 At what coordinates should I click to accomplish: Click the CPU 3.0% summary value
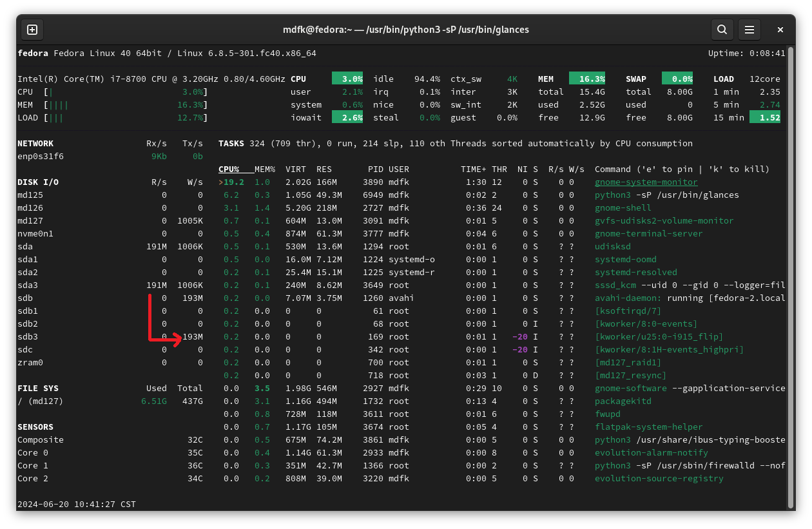(x=347, y=79)
